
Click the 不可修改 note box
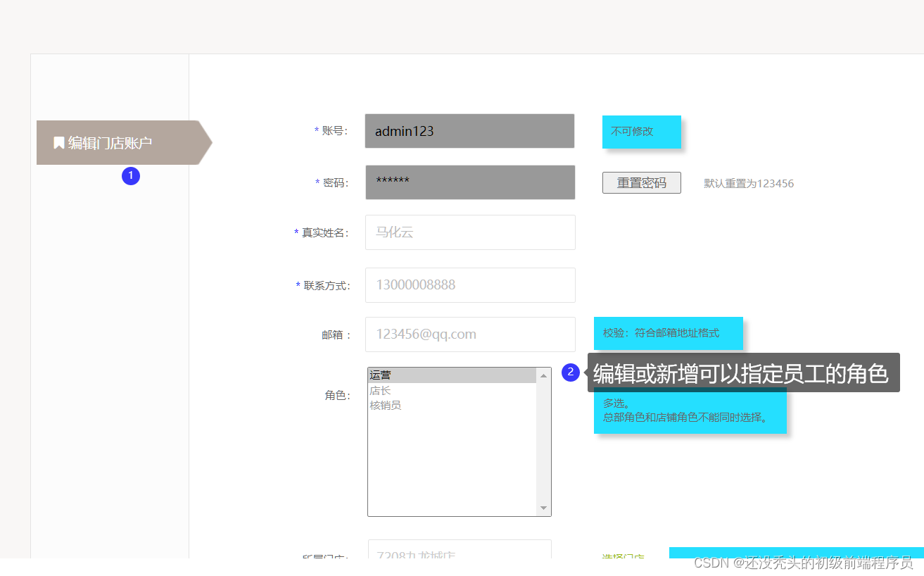tap(642, 132)
